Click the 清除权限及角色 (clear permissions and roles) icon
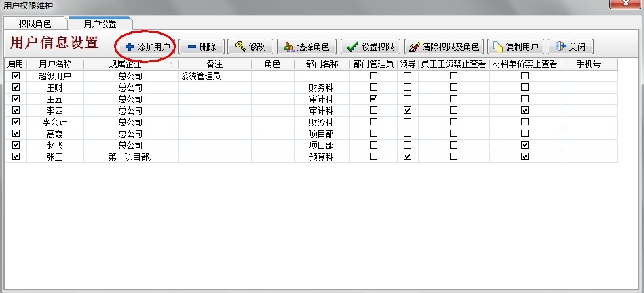 (413, 47)
